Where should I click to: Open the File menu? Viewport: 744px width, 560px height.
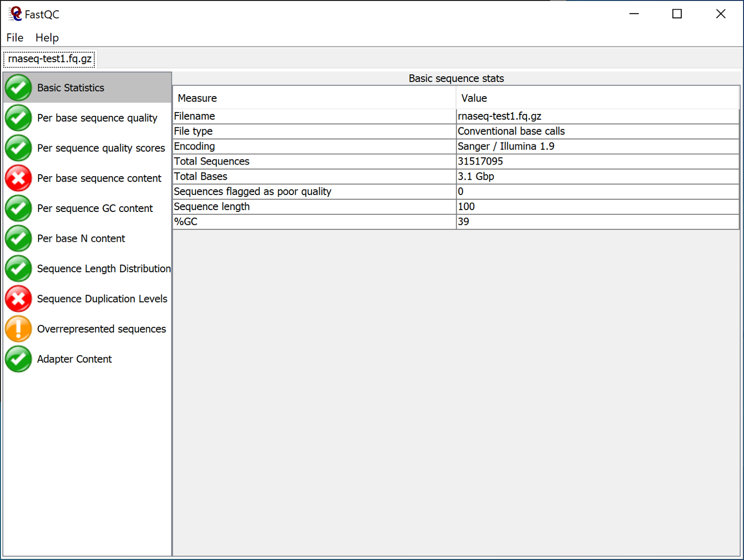(x=14, y=38)
